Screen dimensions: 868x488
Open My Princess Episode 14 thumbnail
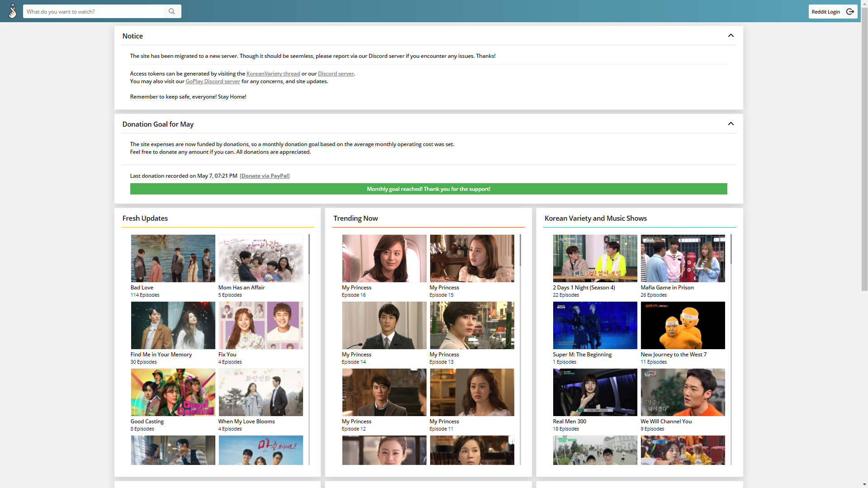click(x=384, y=325)
